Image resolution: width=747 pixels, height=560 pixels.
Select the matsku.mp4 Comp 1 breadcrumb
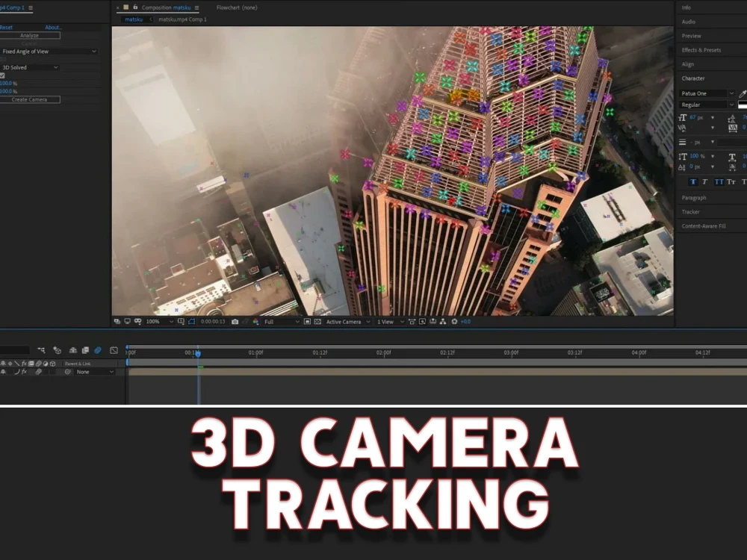coord(182,19)
